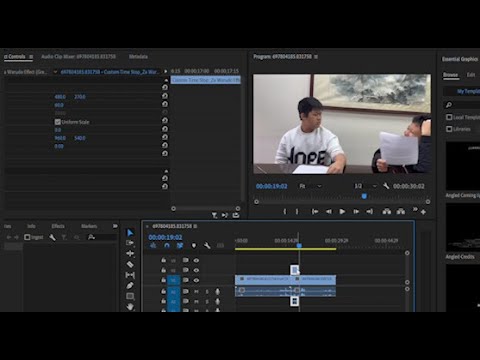Open the Markers panel tab
This screenshot has width=480, height=360.
[x=89, y=226]
